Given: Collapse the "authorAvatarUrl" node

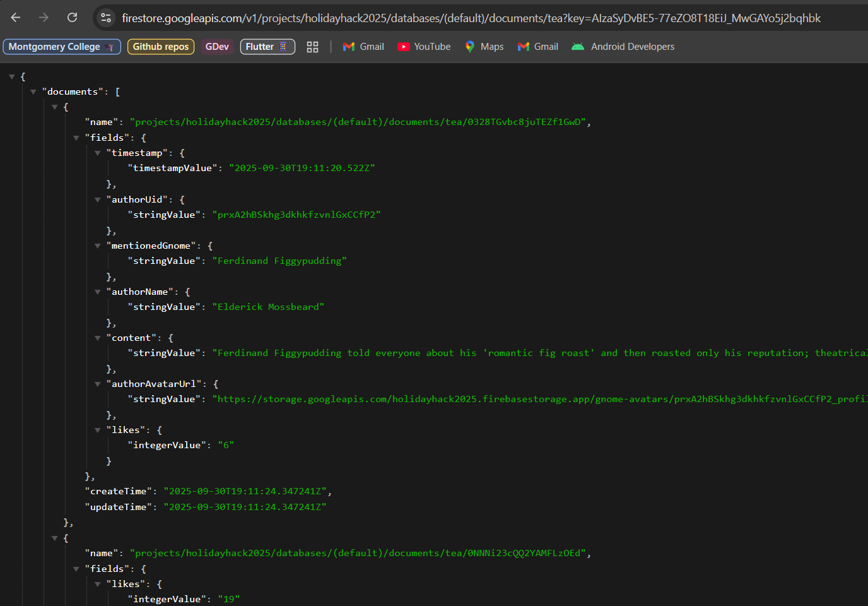Looking at the screenshot, I should click(98, 384).
